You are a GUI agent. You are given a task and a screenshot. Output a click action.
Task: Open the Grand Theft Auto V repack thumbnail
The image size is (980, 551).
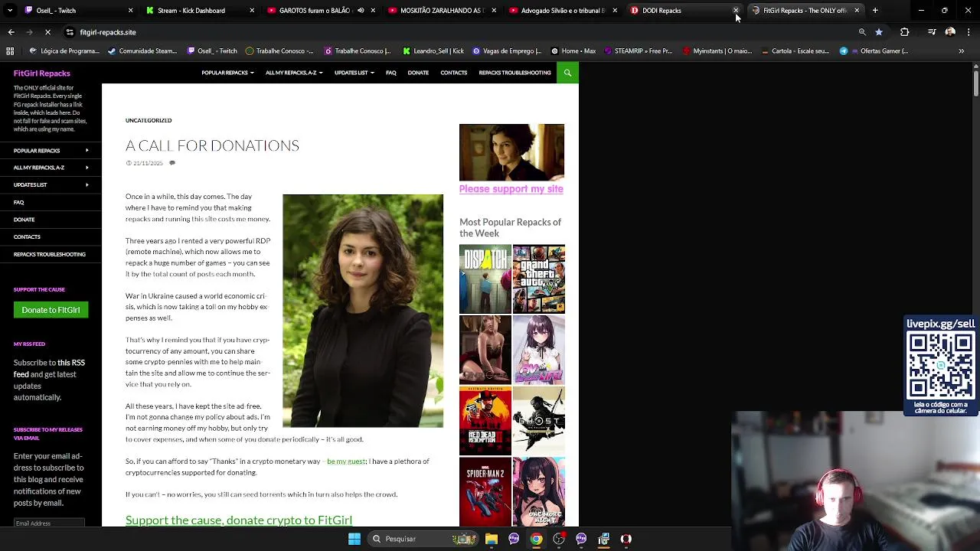pos(539,279)
